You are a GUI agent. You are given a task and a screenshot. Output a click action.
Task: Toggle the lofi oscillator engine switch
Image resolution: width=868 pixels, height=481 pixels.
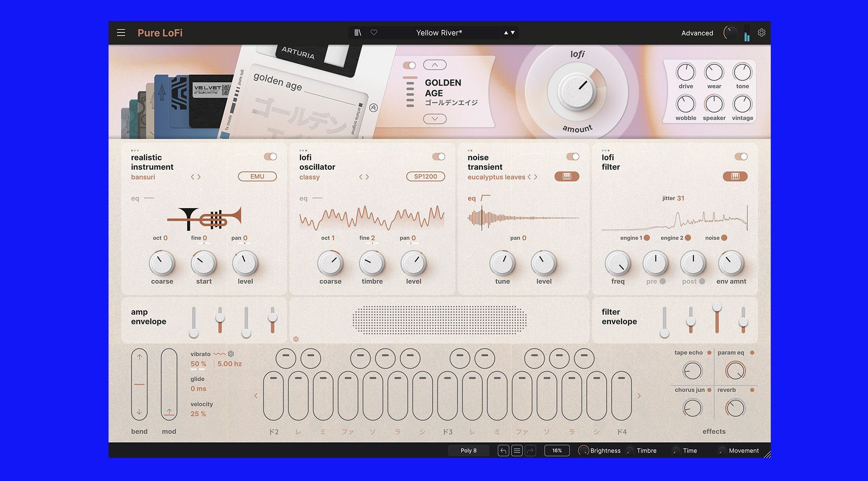439,157
